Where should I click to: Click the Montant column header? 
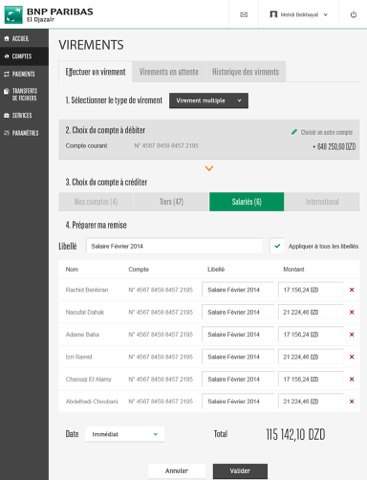pyautogui.click(x=294, y=269)
